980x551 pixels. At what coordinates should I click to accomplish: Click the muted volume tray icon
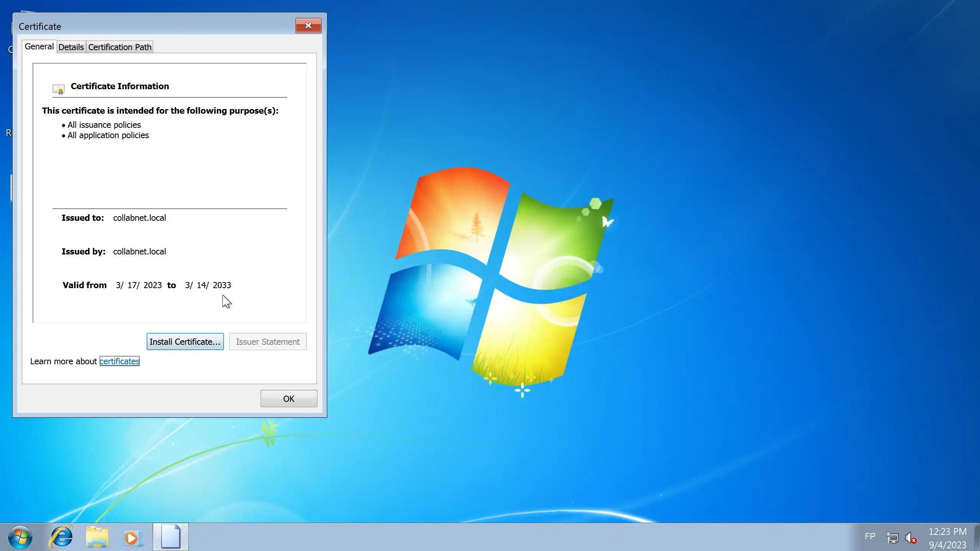coord(911,538)
